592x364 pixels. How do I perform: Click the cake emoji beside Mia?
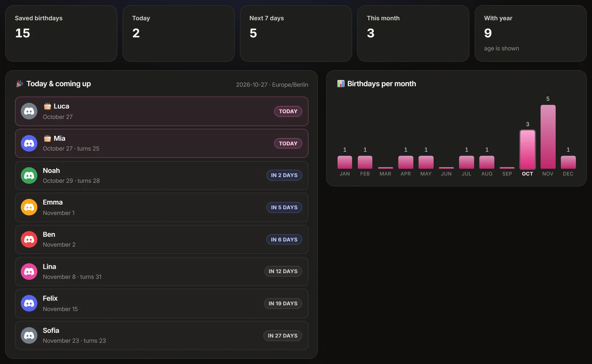tap(47, 138)
